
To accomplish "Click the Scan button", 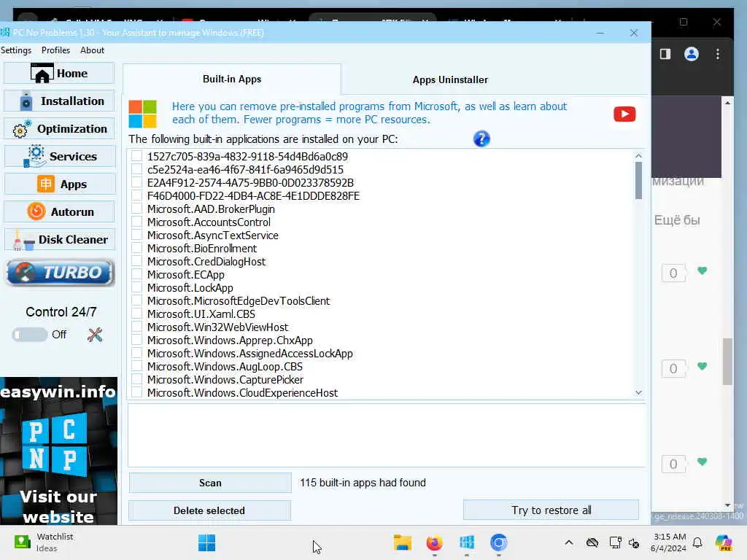I will (x=210, y=483).
